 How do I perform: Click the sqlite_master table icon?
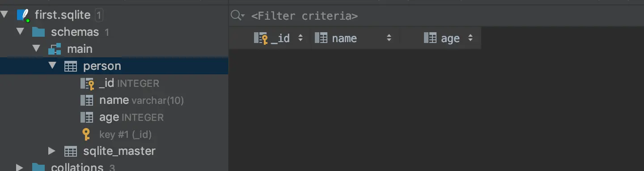click(71, 151)
